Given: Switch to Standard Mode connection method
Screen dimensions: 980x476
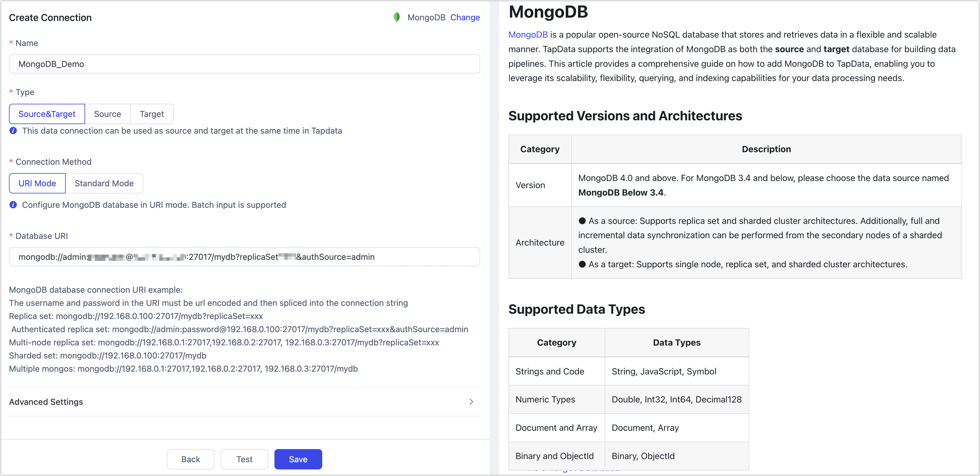Looking at the screenshot, I should [104, 183].
